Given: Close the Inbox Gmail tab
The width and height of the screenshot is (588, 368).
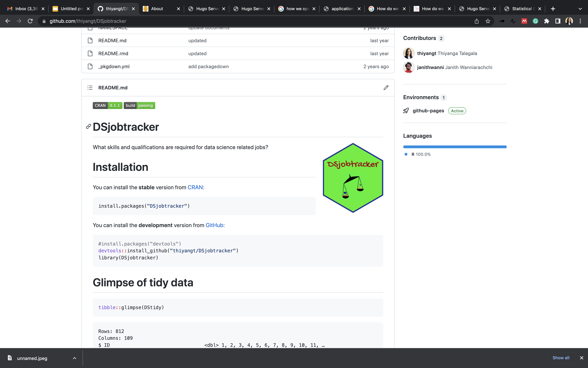Looking at the screenshot, I should pyautogui.click(x=43, y=9).
